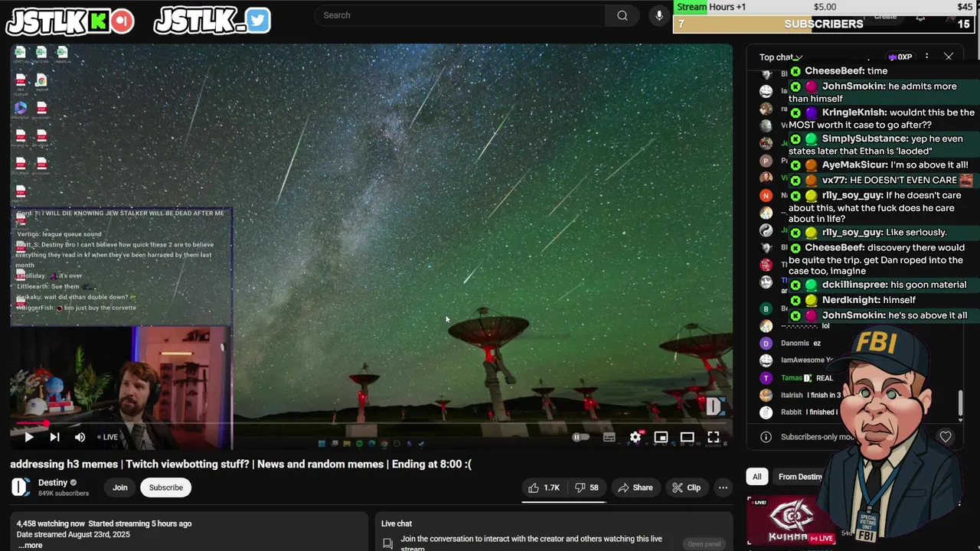Like the video showing 1.7K
The width and height of the screenshot is (980, 551).
(x=544, y=487)
